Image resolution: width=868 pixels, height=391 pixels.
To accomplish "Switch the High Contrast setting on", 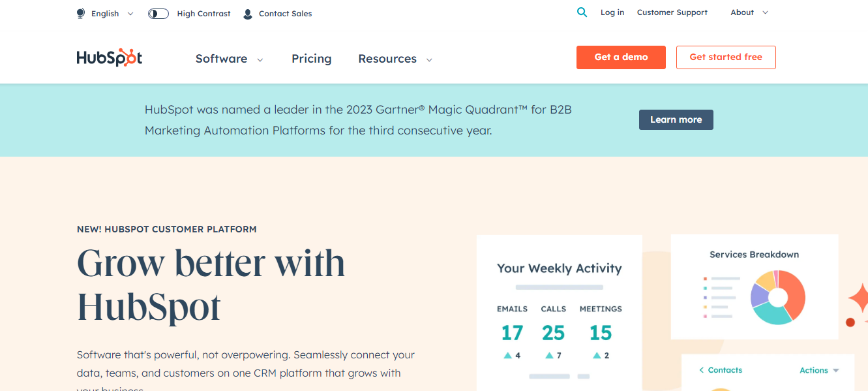I will coord(158,12).
